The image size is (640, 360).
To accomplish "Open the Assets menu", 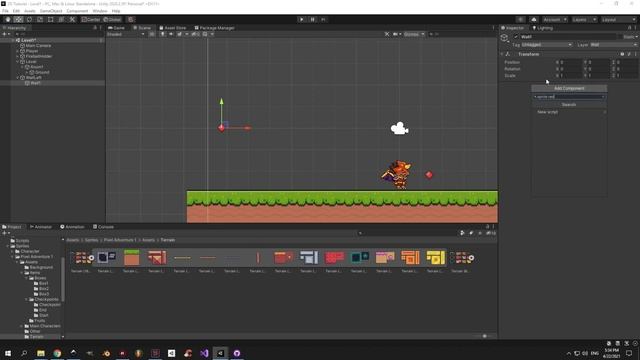I will click(x=29, y=11).
